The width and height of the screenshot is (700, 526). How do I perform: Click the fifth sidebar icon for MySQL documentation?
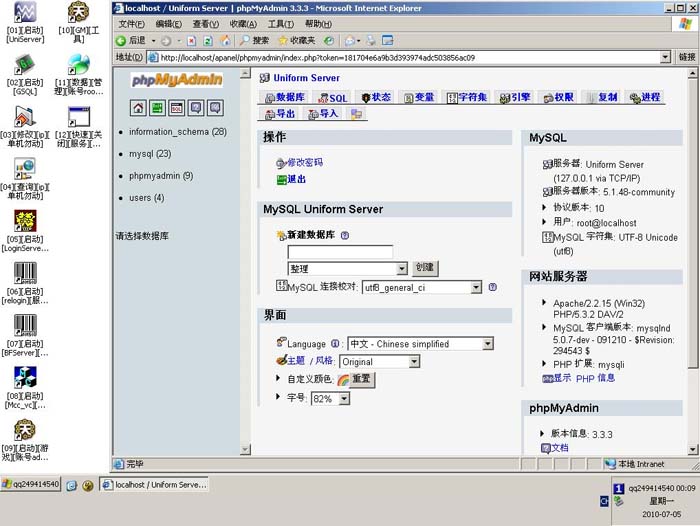coord(215,108)
